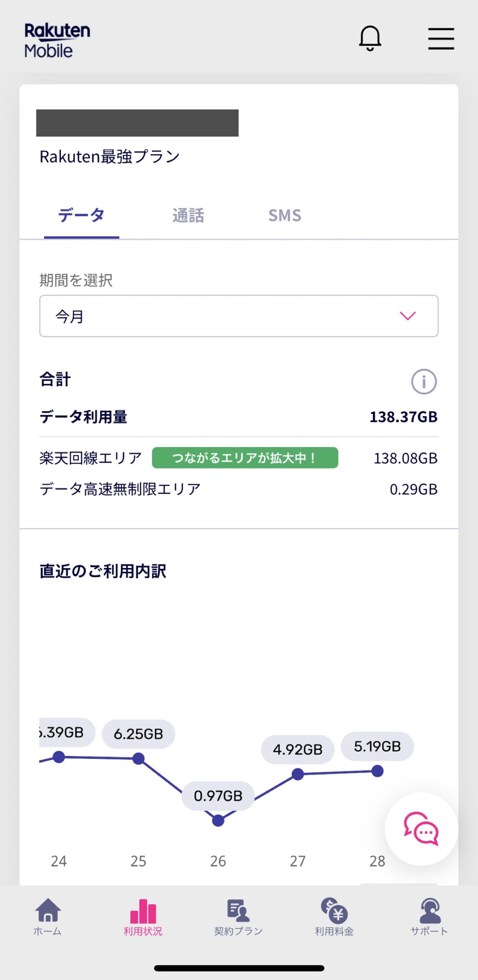The width and height of the screenshot is (478, 980).
Task: Open the chat support bubble
Action: pos(421,829)
